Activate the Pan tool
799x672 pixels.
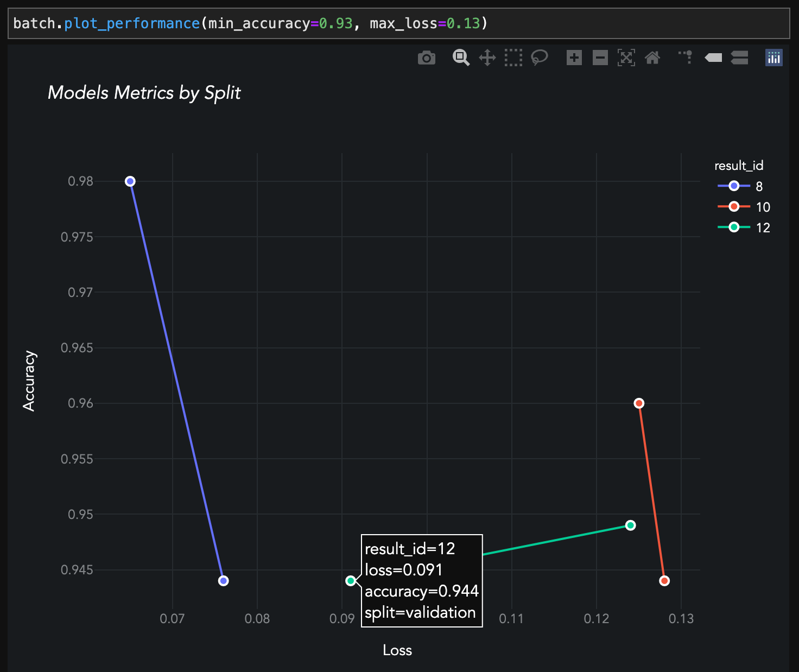point(487,58)
